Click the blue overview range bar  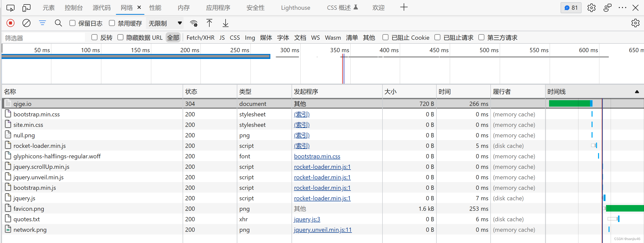[136, 56]
